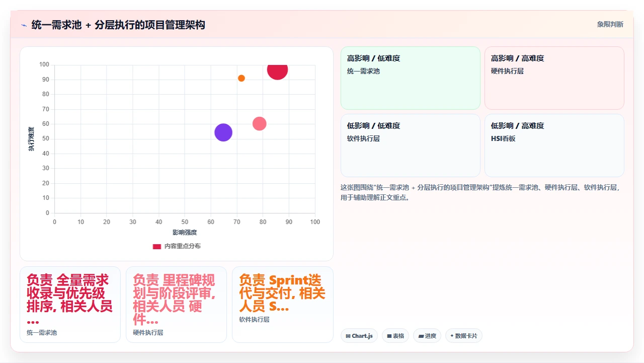
Task: Open the orange Sprint迭代 data card
Action: click(282, 305)
